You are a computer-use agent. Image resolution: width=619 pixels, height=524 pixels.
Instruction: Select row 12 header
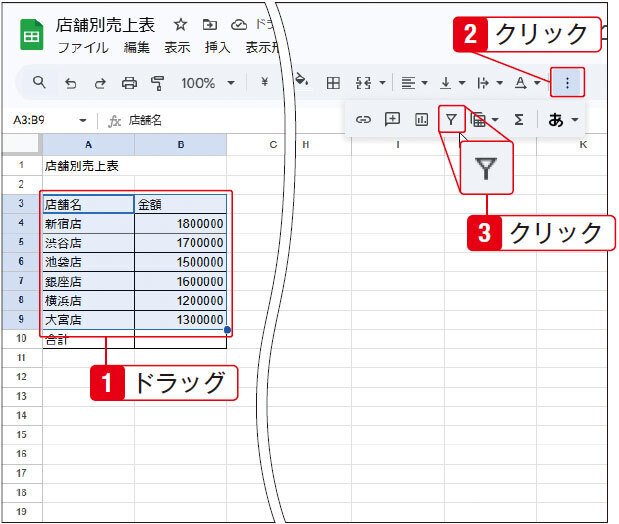pos(21,377)
